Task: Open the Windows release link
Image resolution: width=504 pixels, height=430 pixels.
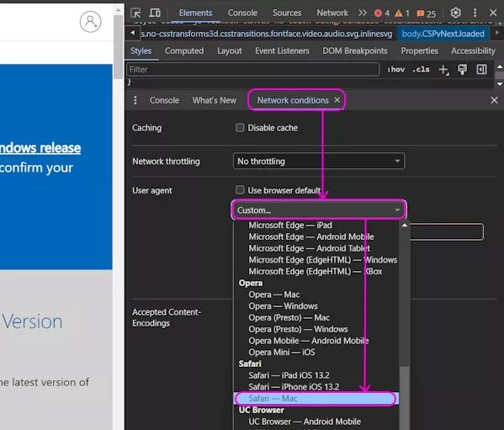Action: point(40,148)
